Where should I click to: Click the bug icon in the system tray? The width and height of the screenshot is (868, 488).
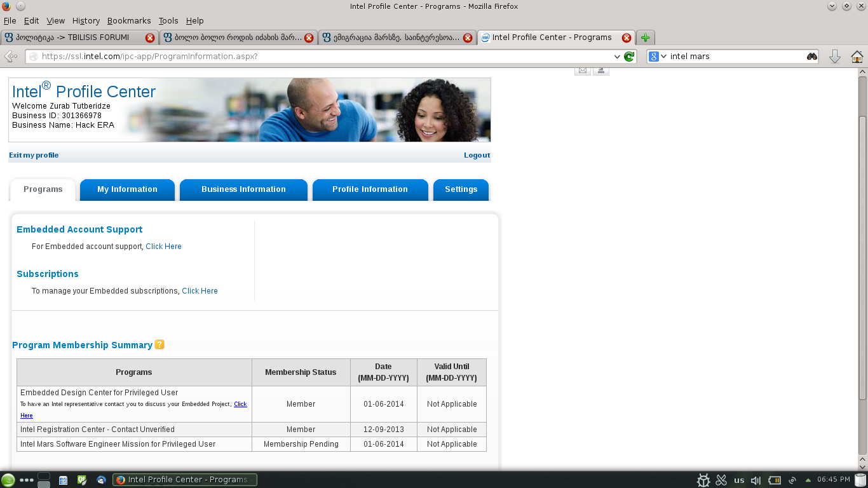[x=703, y=480]
